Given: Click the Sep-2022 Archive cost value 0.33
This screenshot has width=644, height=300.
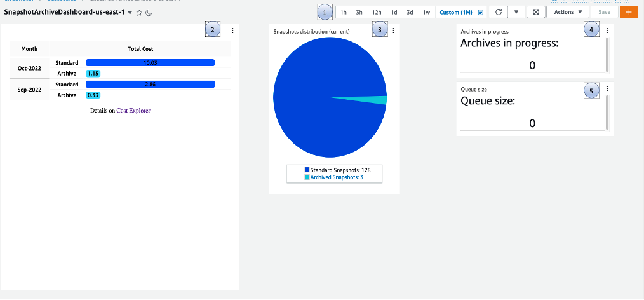Looking at the screenshot, I should click(93, 95).
